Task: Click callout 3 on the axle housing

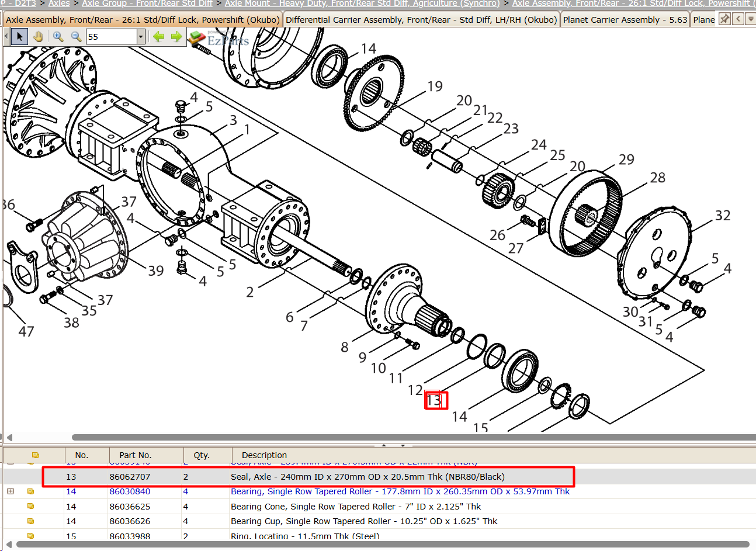Action: tap(233, 120)
